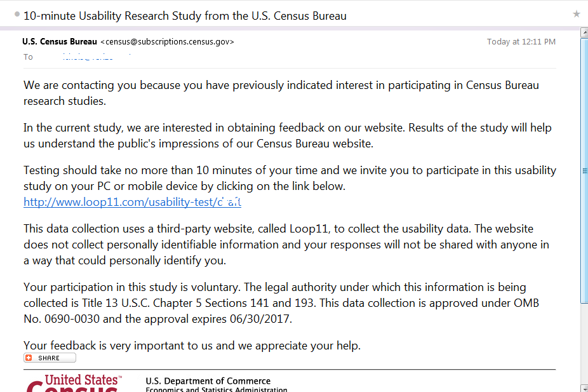Click the unread status dot beside subject
588x392 pixels.
tap(17, 13)
